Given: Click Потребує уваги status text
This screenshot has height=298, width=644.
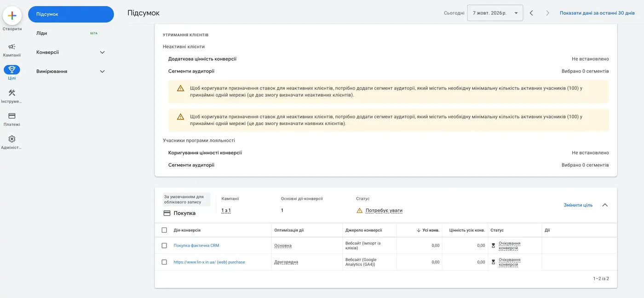Looking at the screenshot, I should click(384, 211).
